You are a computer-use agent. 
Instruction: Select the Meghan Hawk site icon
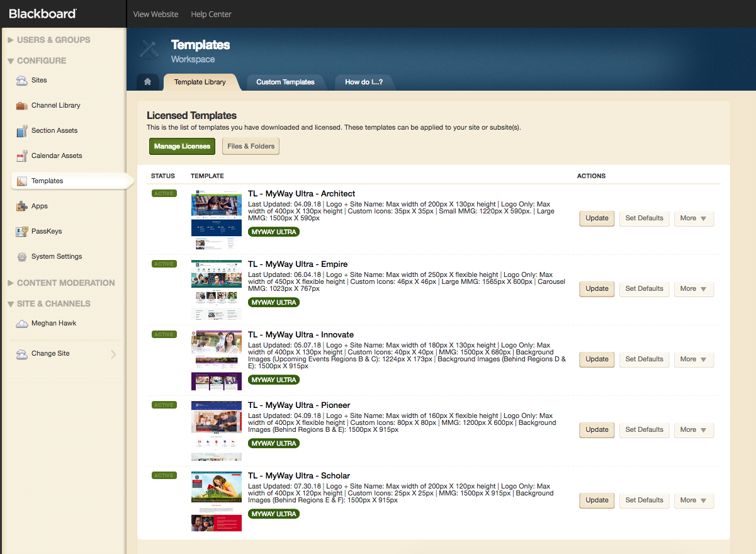[22, 323]
